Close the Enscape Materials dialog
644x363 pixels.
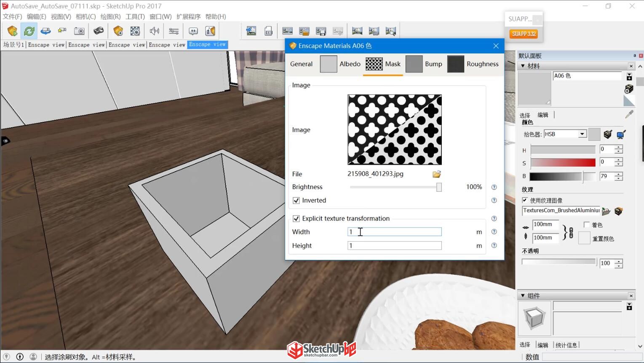(x=496, y=46)
